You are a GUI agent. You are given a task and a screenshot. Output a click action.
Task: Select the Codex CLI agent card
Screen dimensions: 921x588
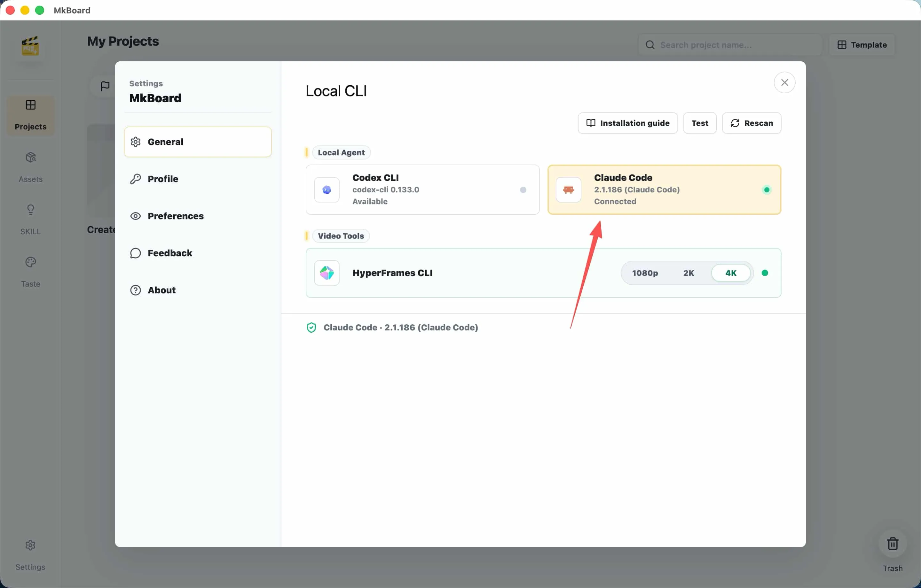tap(422, 190)
